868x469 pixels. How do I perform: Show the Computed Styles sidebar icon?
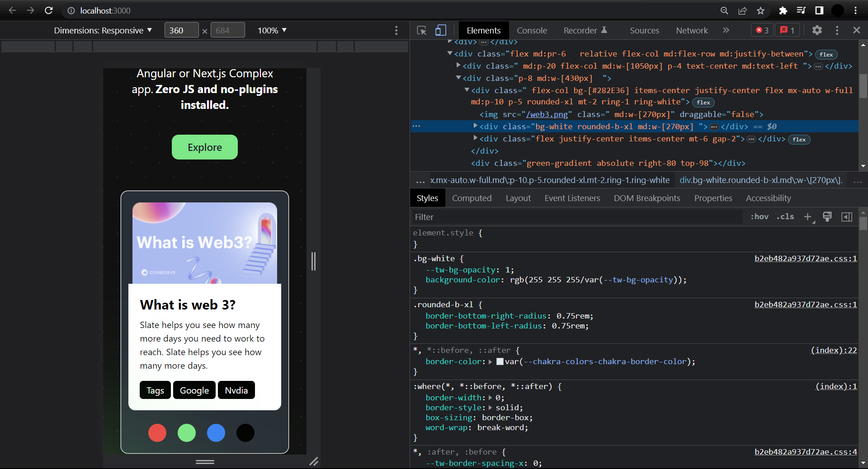tap(846, 217)
